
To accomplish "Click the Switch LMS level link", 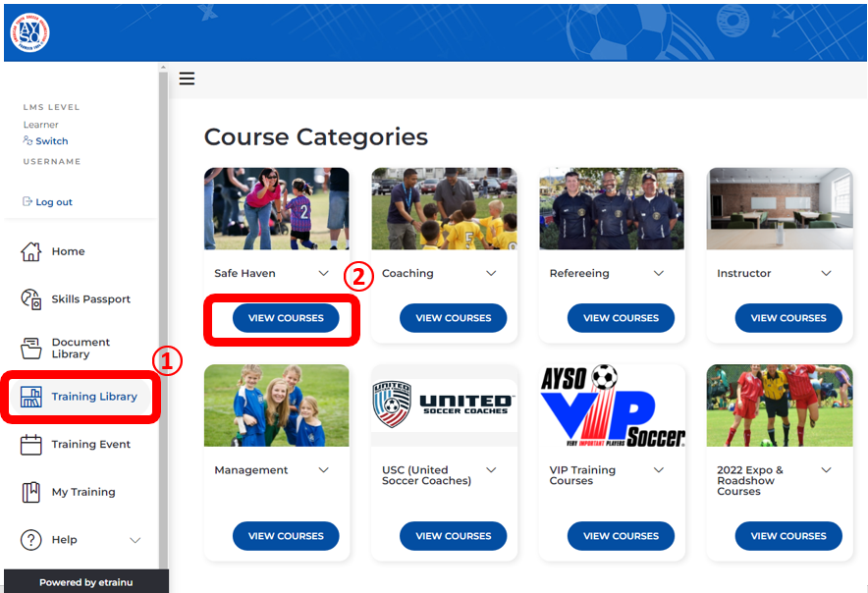I will point(51,141).
